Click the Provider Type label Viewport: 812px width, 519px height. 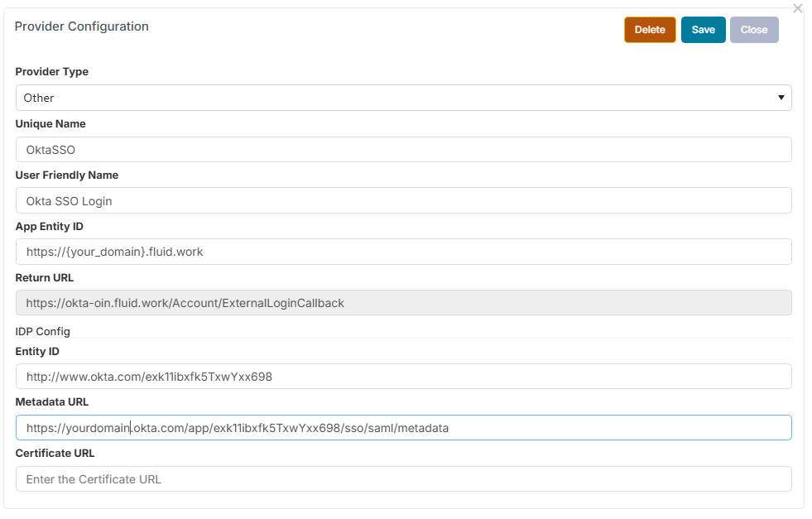tap(51, 72)
